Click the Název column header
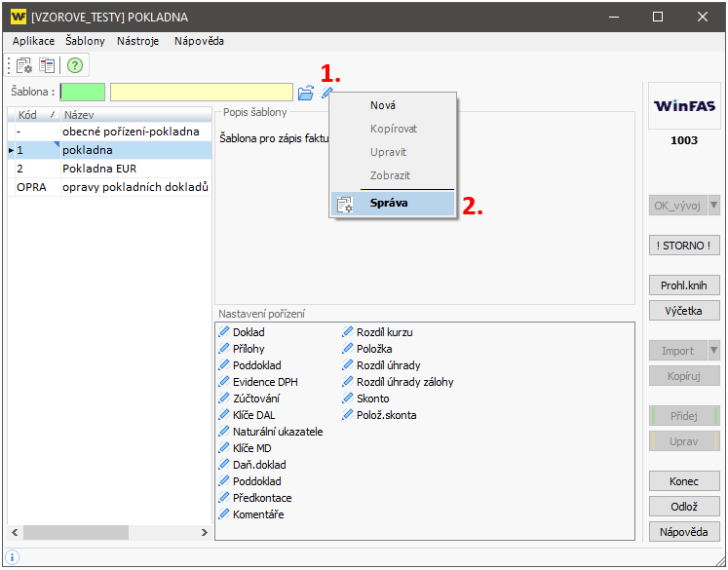The height and width of the screenshot is (570, 728). (x=136, y=115)
